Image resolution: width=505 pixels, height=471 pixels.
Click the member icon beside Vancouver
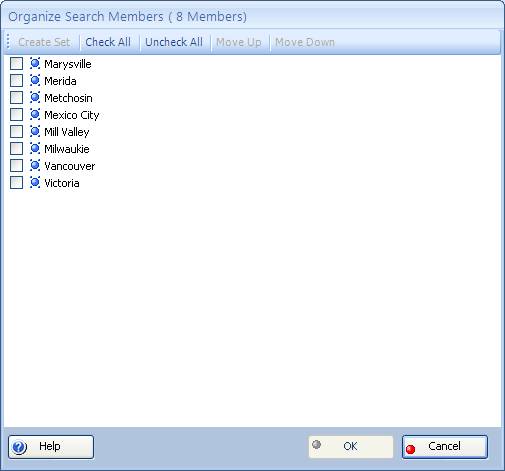(x=35, y=165)
